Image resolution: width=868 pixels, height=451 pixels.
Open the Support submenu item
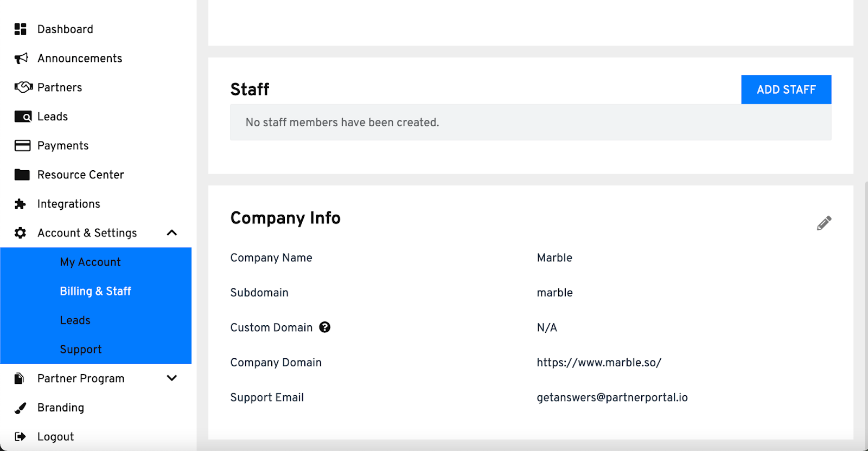(x=81, y=350)
